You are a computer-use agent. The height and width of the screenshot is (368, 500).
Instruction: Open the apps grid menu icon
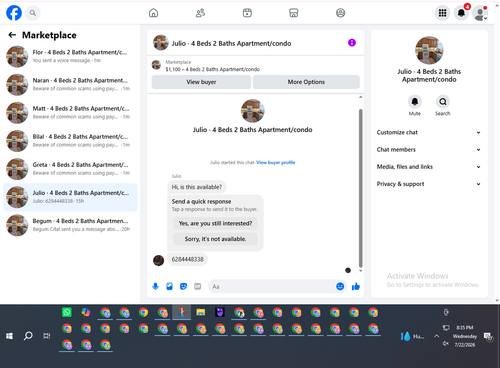(442, 13)
